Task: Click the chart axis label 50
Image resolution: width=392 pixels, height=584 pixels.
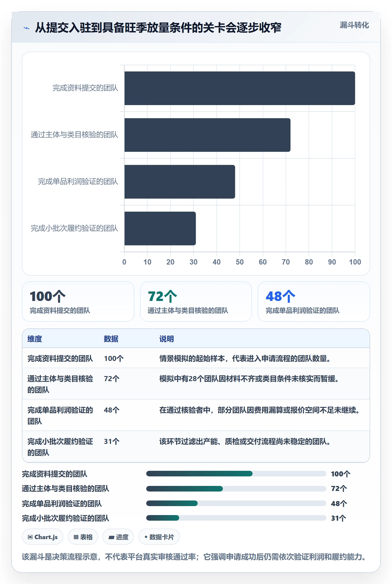Action: click(240, 262)
